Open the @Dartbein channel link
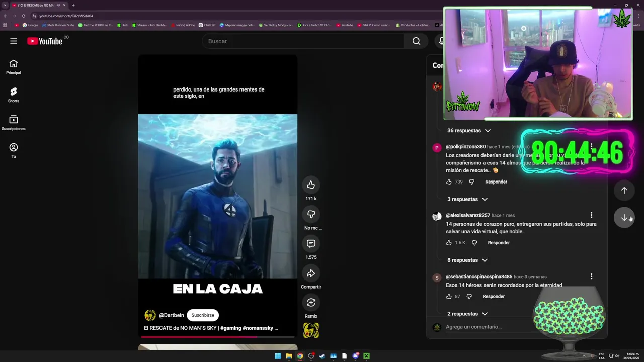This screenshot has width=644, height=362. [172, 315]
